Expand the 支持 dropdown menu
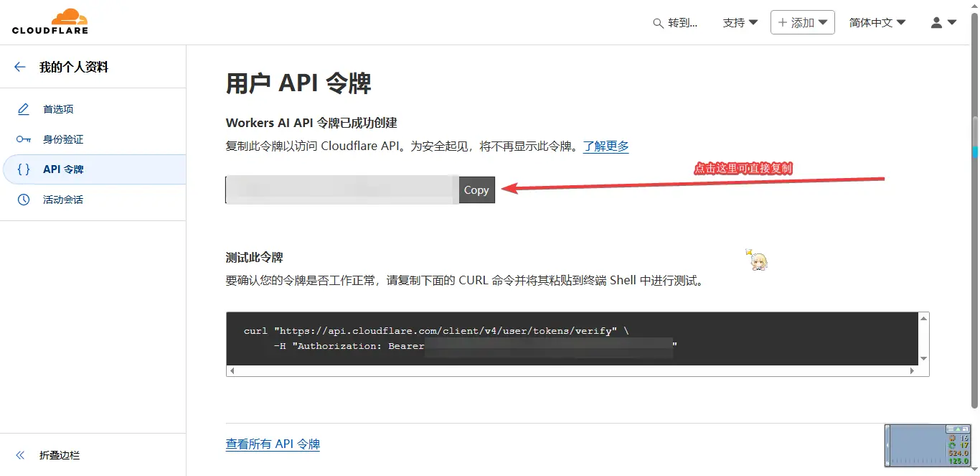This screenshot has width=980, height=476. [740, 22]
